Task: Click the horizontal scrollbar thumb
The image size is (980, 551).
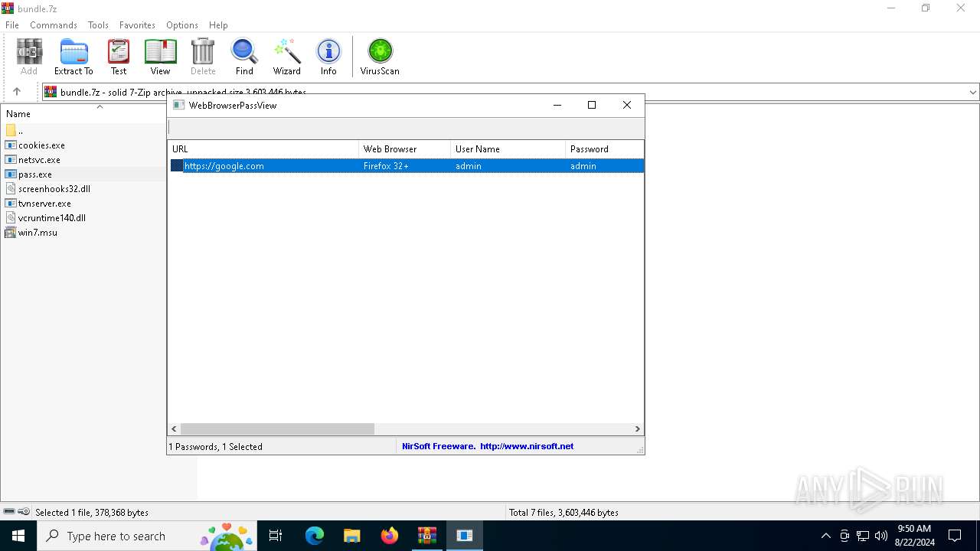Action: point(277,429)
